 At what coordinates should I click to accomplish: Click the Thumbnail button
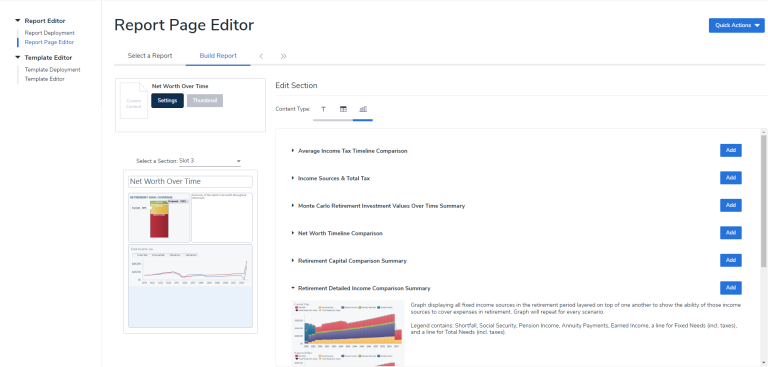tap(205, 100)
